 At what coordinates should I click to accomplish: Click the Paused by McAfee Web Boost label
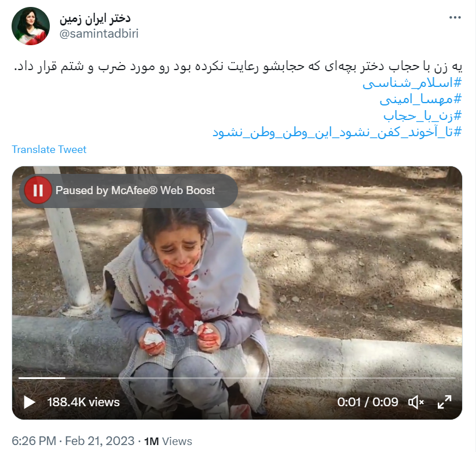pos(135,191)
